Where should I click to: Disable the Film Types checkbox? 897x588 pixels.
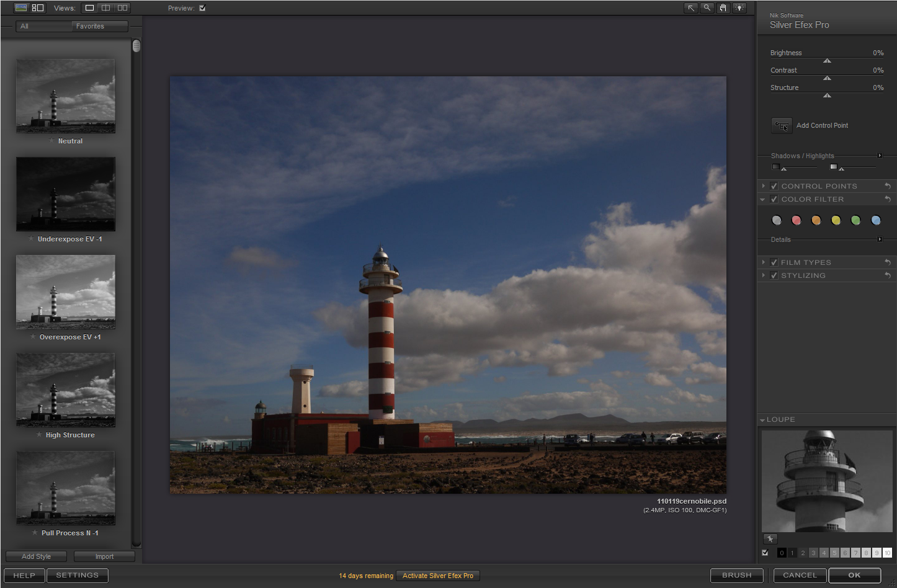coord(774,262)
